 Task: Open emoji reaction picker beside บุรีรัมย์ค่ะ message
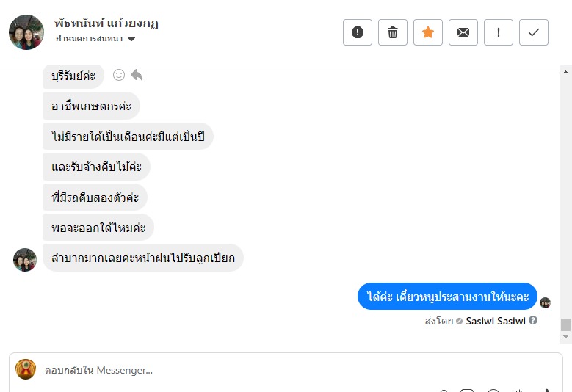coord(119,75)
